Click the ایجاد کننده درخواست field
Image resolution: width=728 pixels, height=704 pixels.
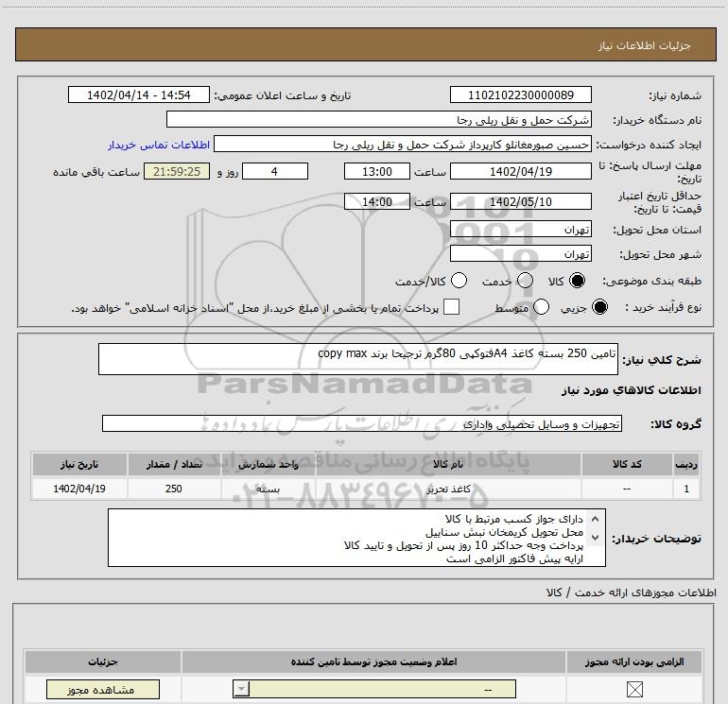pyautogui.click(x=403, y=144)
